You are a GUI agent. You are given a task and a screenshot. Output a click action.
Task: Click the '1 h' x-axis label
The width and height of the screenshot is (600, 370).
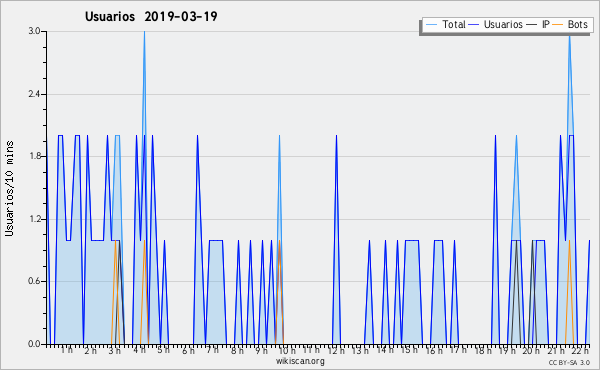click(x=67, y=350)
